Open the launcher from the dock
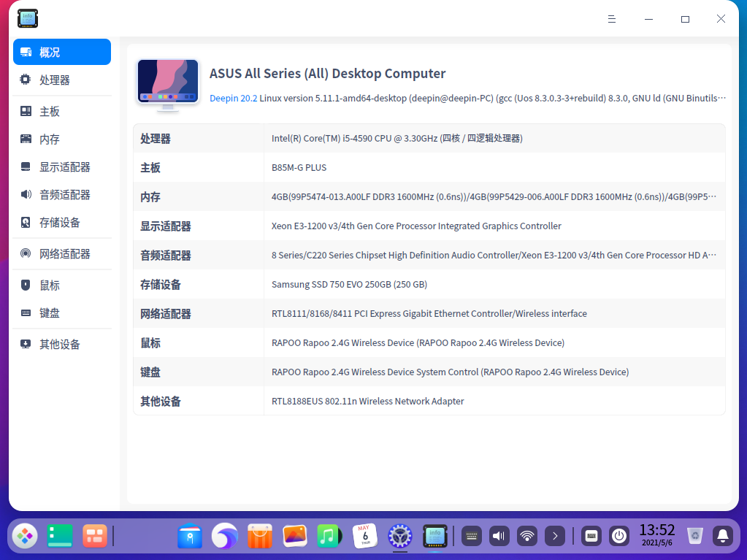747x560 pixels. (25, 536)
